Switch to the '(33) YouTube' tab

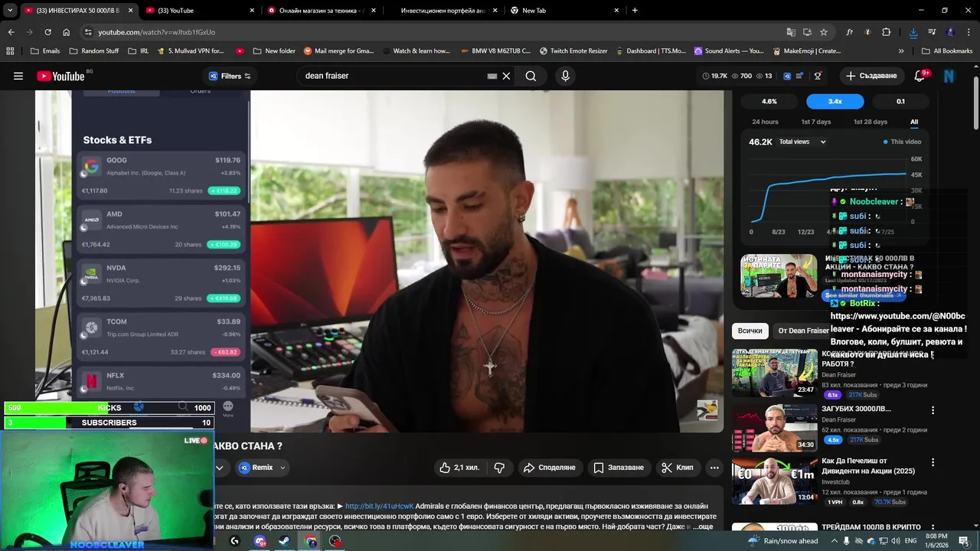click(200, 10)
